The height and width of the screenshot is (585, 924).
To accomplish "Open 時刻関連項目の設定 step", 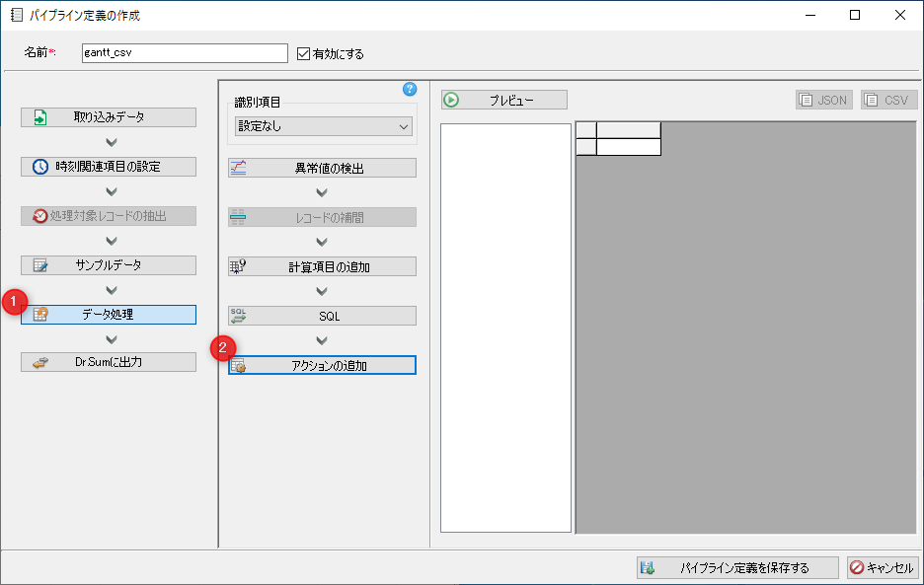I will tap(109, 167).
